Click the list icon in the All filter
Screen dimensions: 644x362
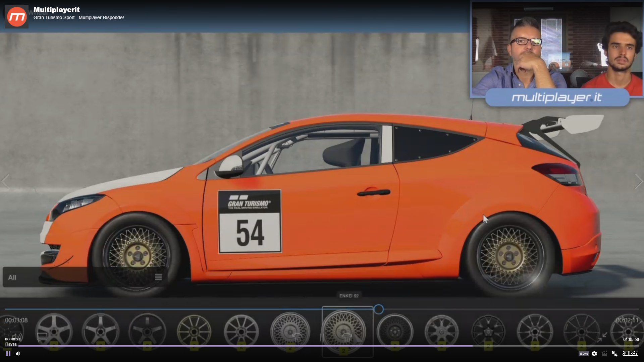158,277
